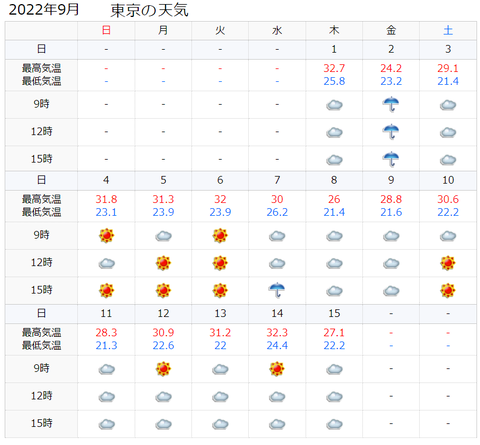480x445 pixels.
Task: Click the sun icon for Sept 6 at 9時
Action: click(x=220, y=236)
